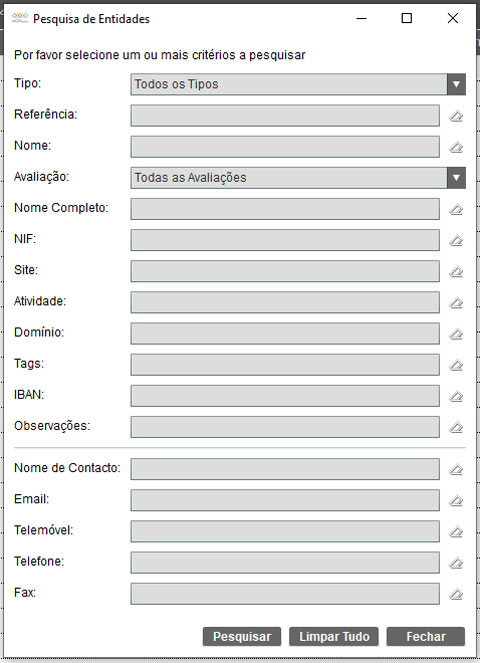
Task: Clear the Referência field with eraser icon
Action: (456, 116)
